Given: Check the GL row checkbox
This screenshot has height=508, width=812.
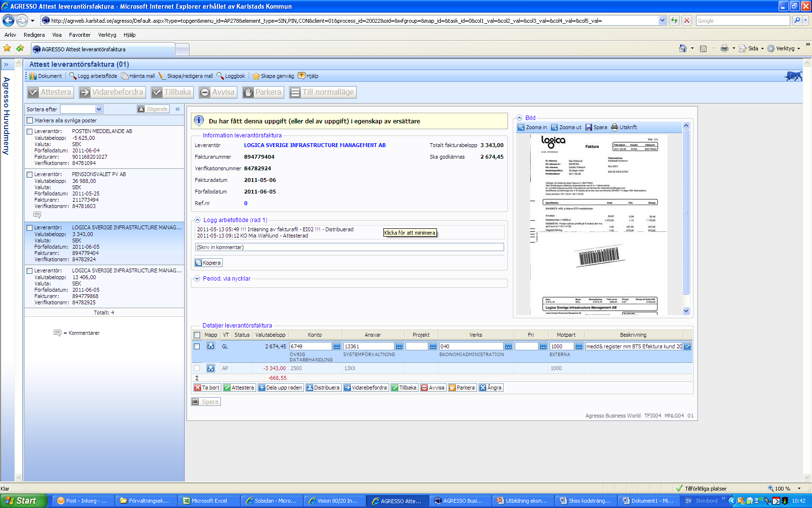Looking at the screenshot, I should coord(197,346).
